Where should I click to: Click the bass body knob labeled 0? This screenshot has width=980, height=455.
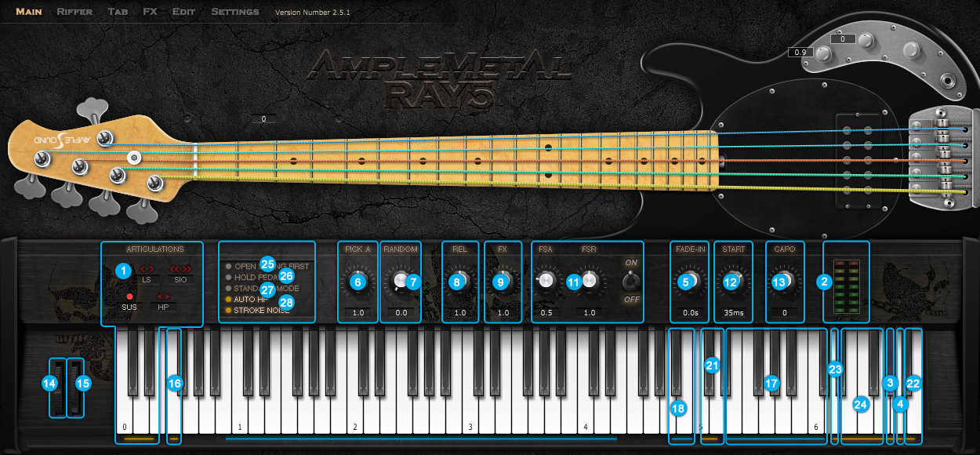click(x=866, y=41)
